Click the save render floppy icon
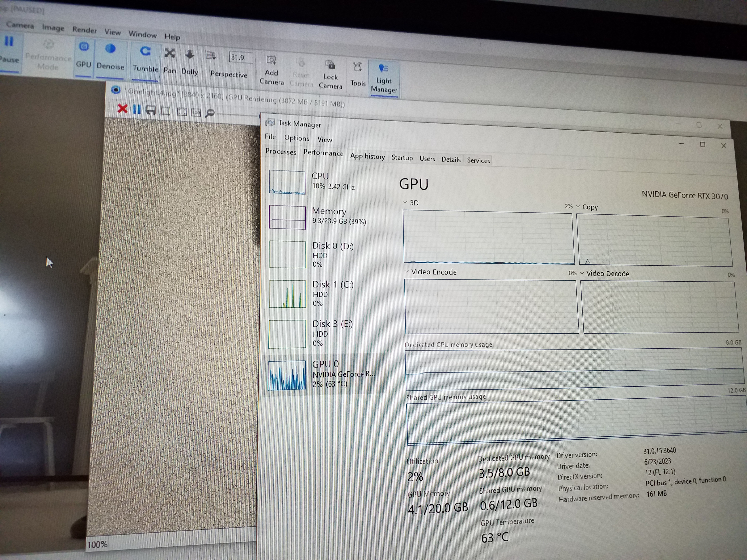This screenshot has width=747, height=560. [150, 110]
